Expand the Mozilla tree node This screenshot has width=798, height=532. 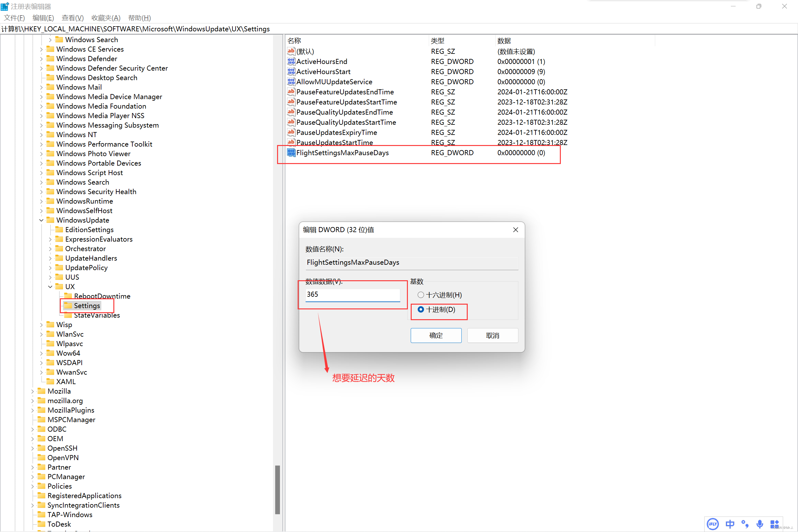tap(33, 391)
